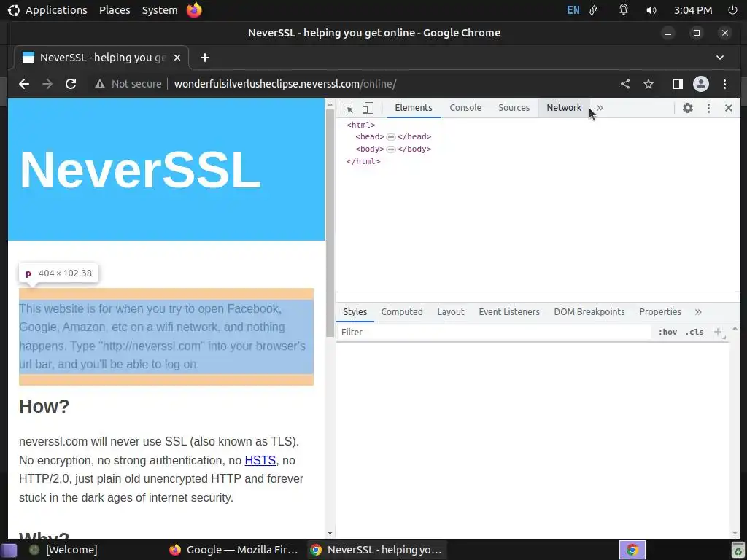The width and height of the screenshot is (747, 560).
Task: Open Chrome three-dot main menu
Action: [724, 85]
